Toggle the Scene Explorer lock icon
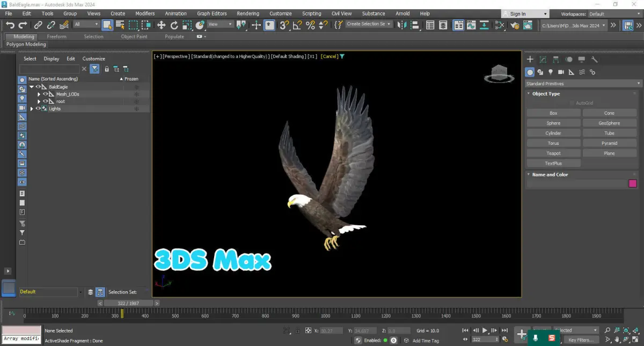Viewport: 644px width, 346px height. pos(107,69)
